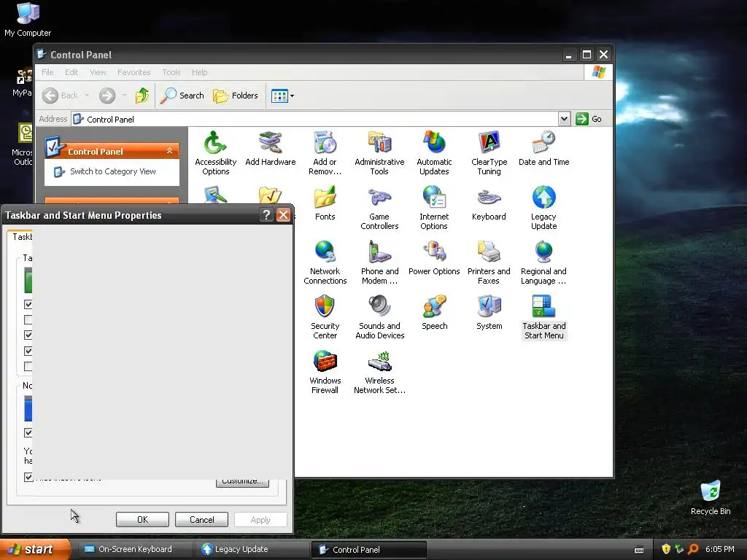Select the My Computer desktop icon

(28, 20)
